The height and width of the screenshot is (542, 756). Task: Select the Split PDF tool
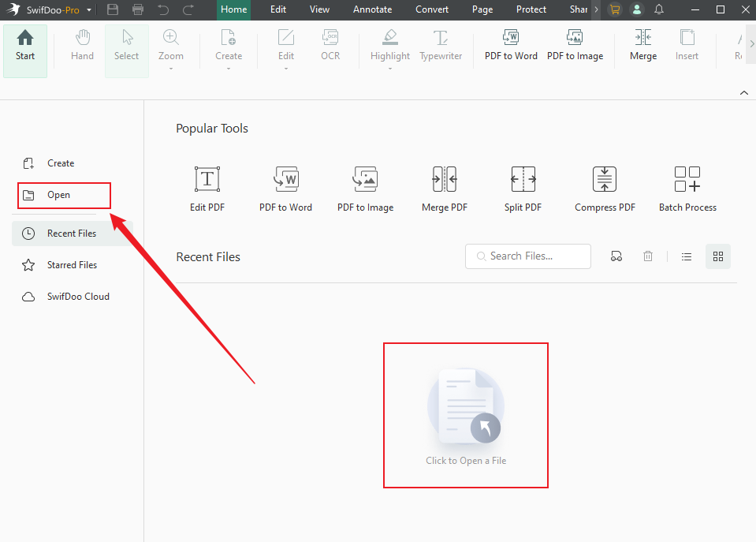click(x=523, y=180)
